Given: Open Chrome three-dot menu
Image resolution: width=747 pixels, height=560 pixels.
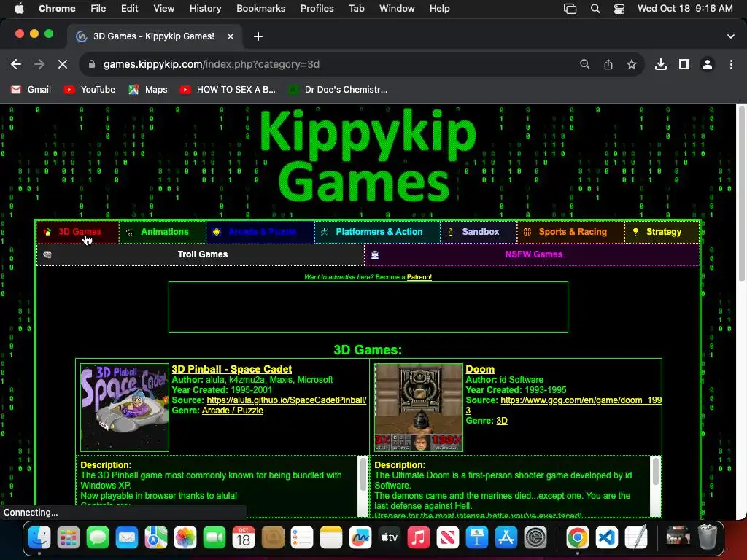Looking at the screenshot, I should (x=731, y=64).
